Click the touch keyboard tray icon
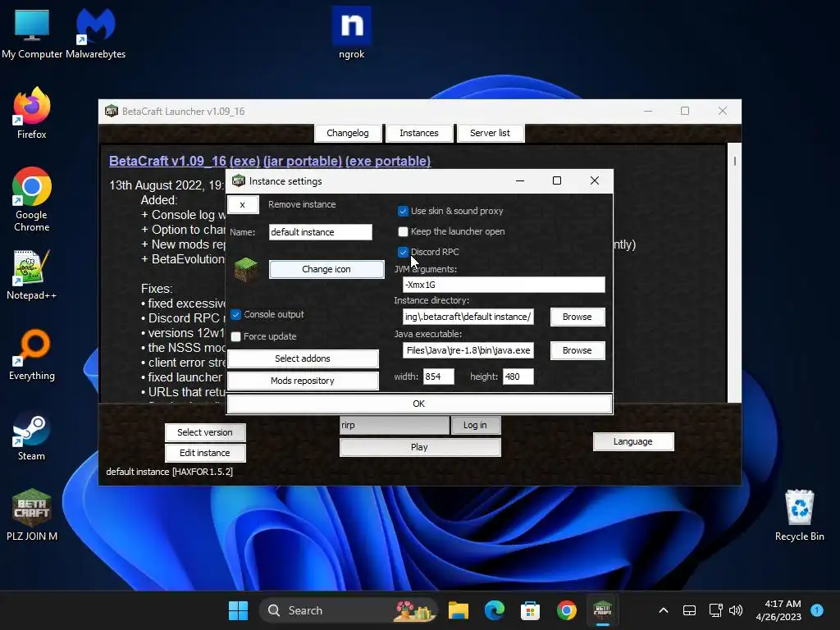840x630 pixels. click(689, 610)
